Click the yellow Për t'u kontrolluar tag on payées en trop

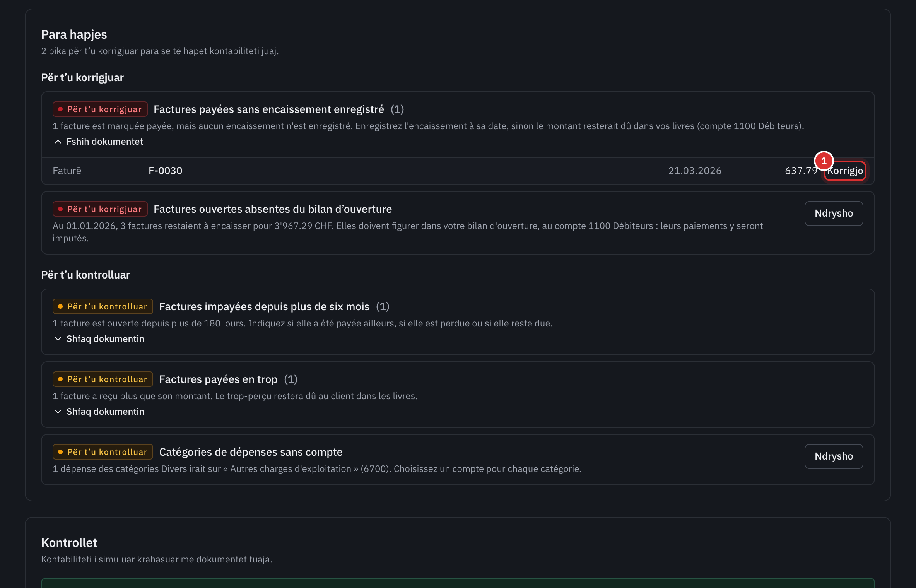pos(103,379)
